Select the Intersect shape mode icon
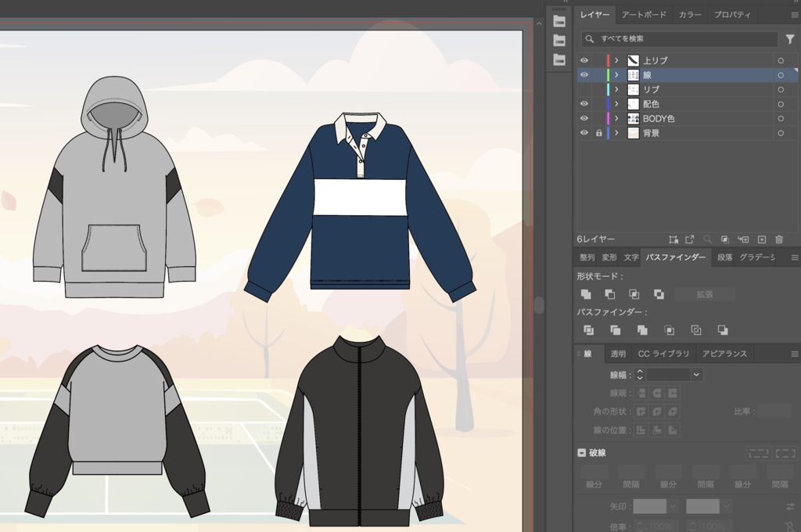801x532 pixels. click(x=634, y=294)
